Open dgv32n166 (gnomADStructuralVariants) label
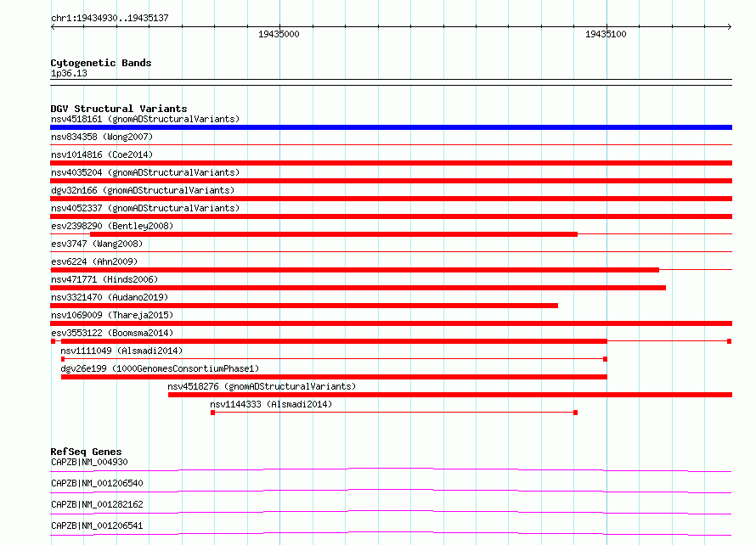This screenshot has width=756, height=545. coord(143,190)
